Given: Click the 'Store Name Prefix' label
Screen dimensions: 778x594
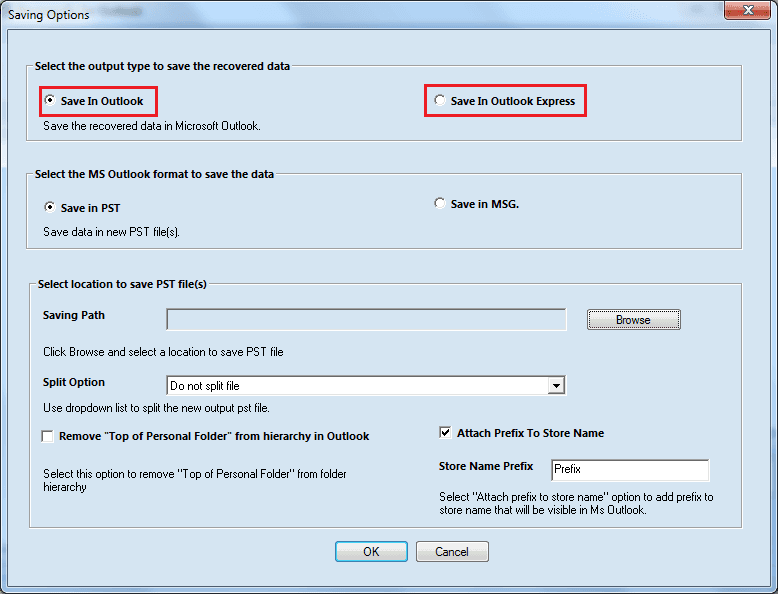Looking at the screenshot, I should pos(486,466).
